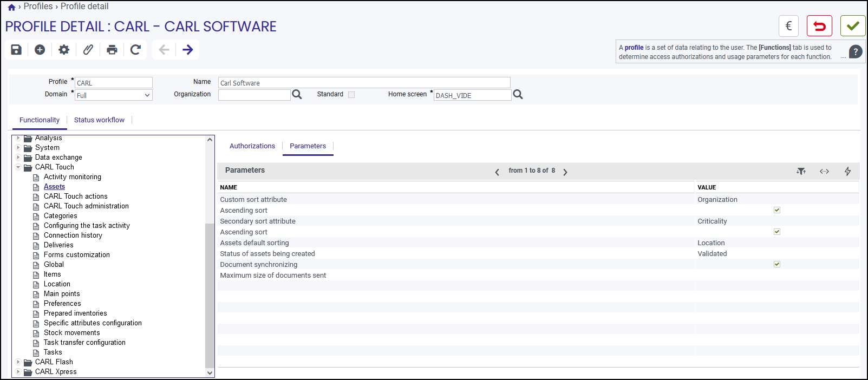The image size is (868, 380).
Task: Click the printer icon
Action: pyautogui.click(x=112, y=50)
